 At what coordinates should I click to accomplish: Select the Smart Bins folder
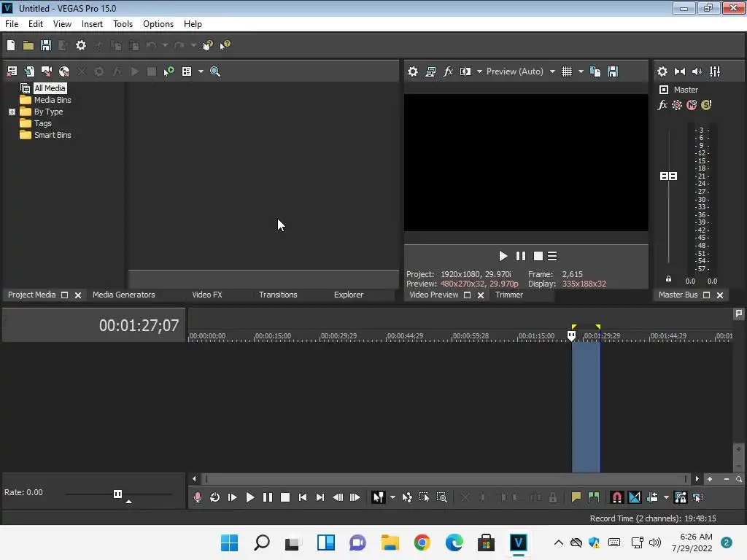53,135
